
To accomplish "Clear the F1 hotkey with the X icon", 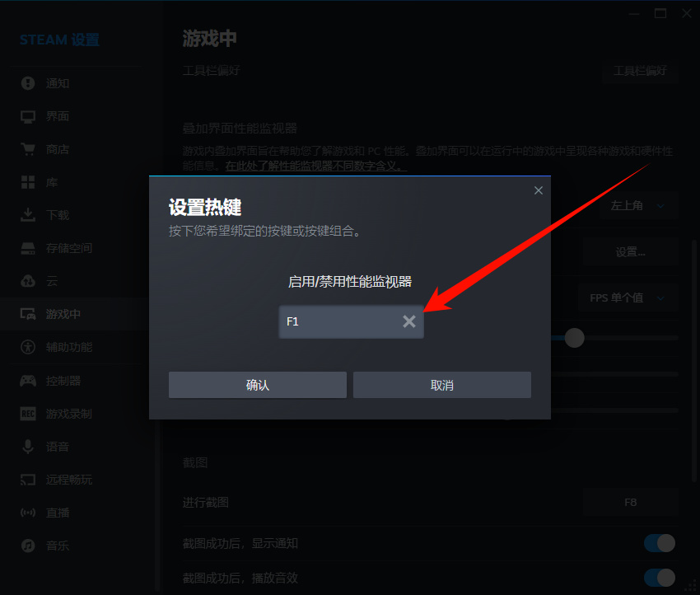I will (409, 321).
